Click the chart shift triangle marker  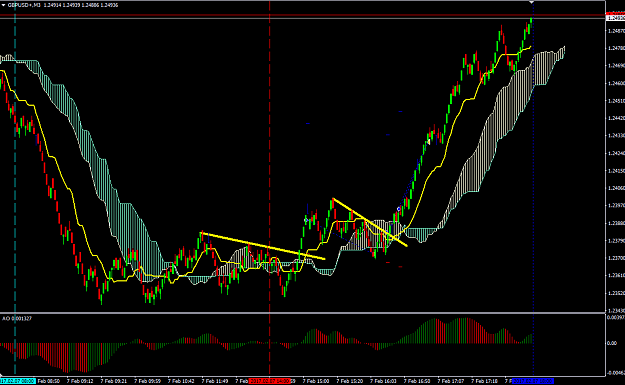pos(531,2)
